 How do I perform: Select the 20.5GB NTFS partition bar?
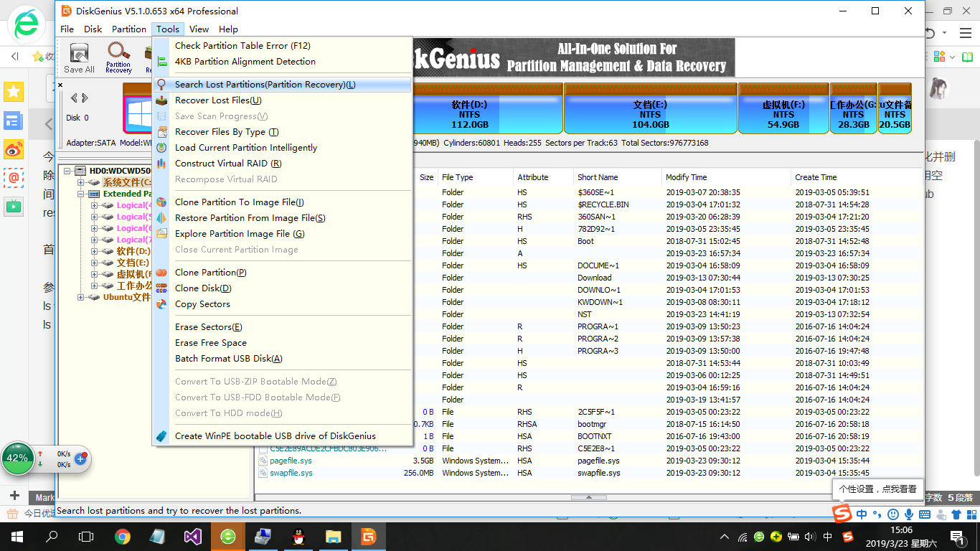(x=895, y=108)
